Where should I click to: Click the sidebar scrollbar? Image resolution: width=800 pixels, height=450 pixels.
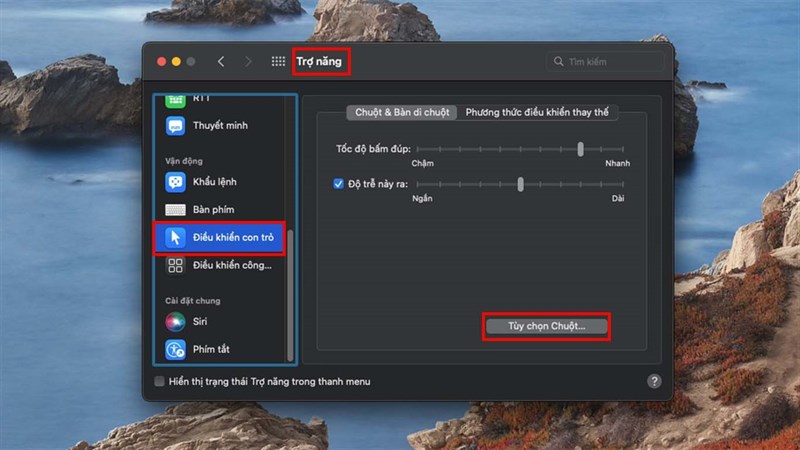click(x=290, y=295)
